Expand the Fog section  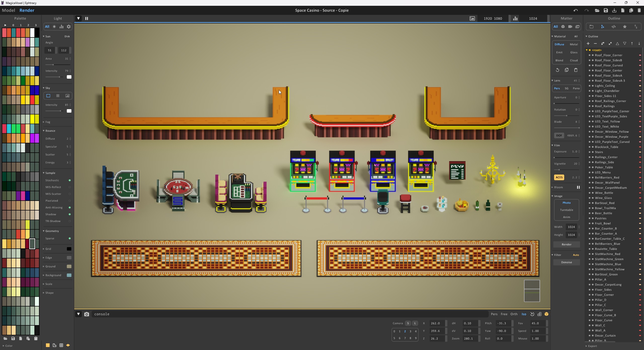48,122
